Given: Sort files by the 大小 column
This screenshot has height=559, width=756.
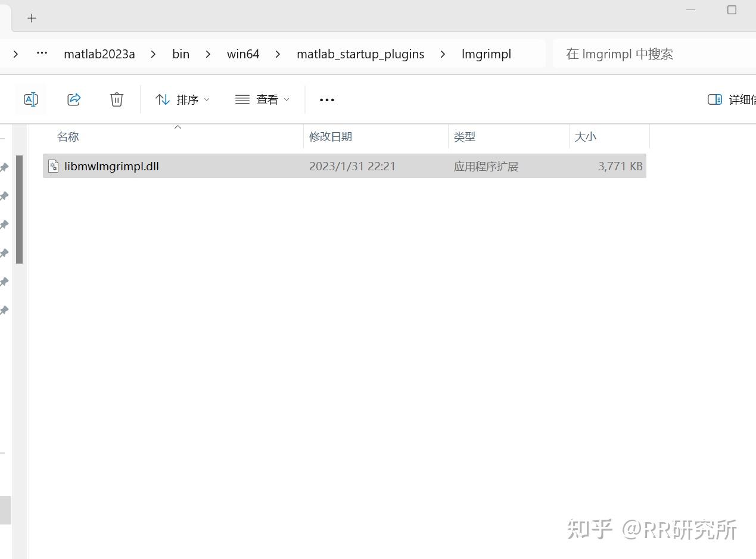Looking at the screenshot, I should [x=586, y=137].
